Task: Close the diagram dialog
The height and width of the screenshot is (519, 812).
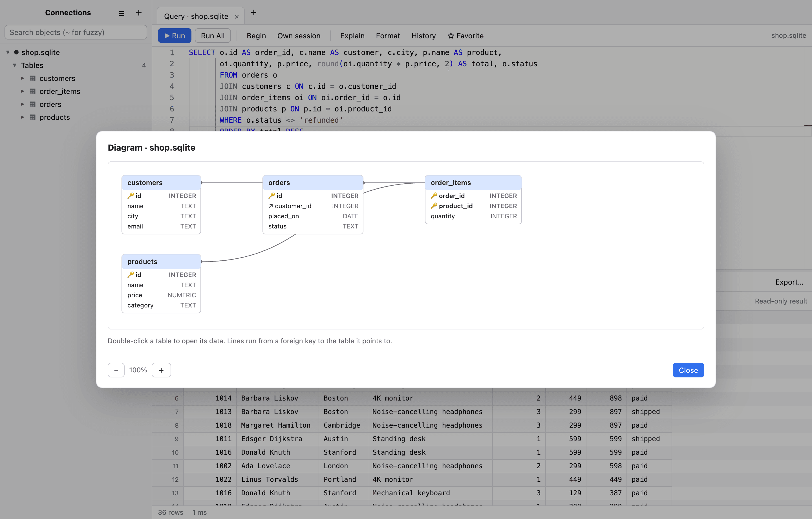Action: click(688, 370)
